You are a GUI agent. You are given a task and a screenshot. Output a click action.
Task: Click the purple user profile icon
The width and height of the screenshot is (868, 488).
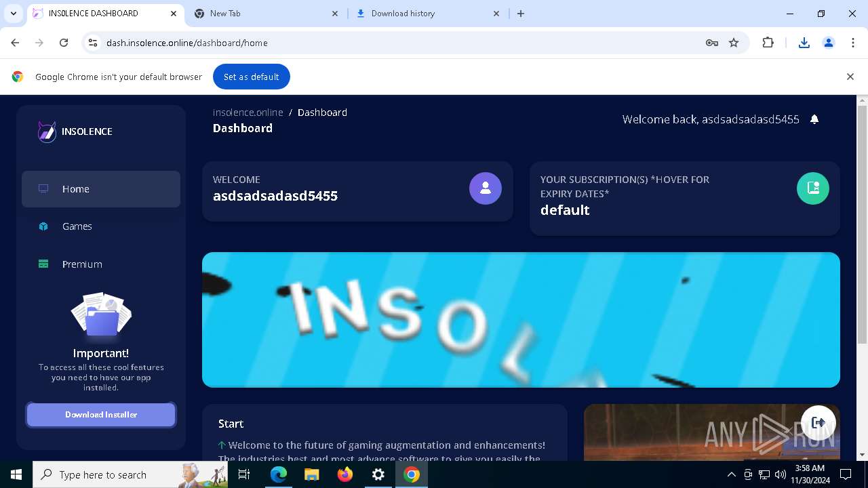(x=486, y=188)
